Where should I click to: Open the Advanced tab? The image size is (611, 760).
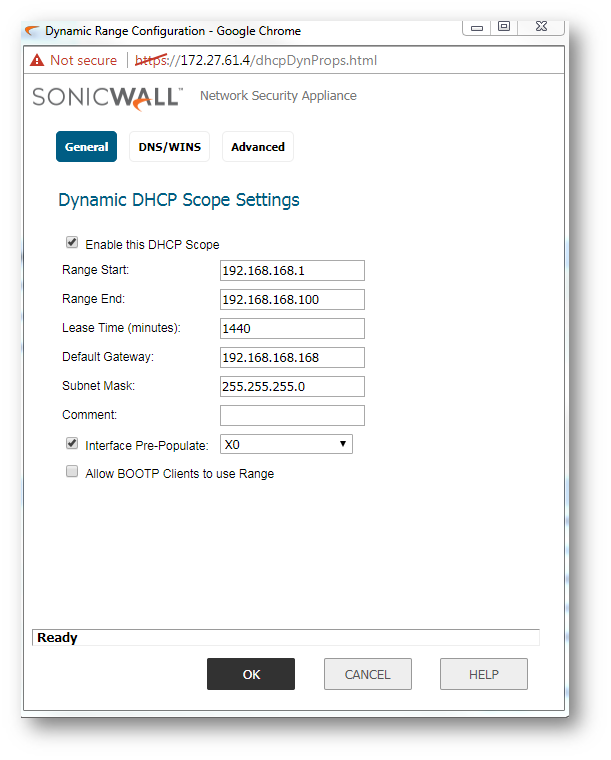[258, 147]
